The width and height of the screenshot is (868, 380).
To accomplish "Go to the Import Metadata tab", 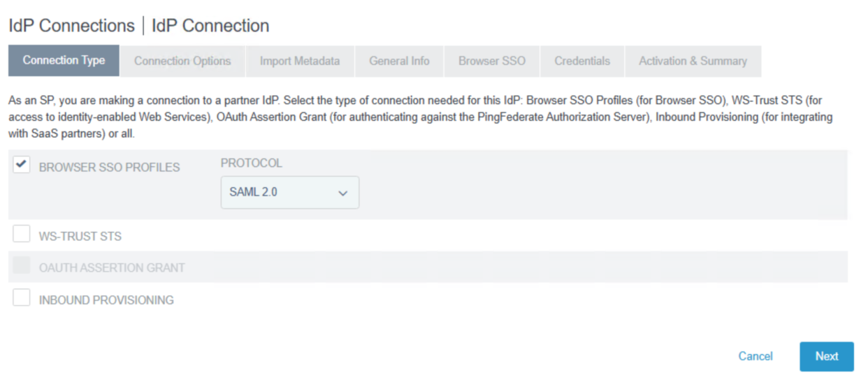I will tap(300, 61).
